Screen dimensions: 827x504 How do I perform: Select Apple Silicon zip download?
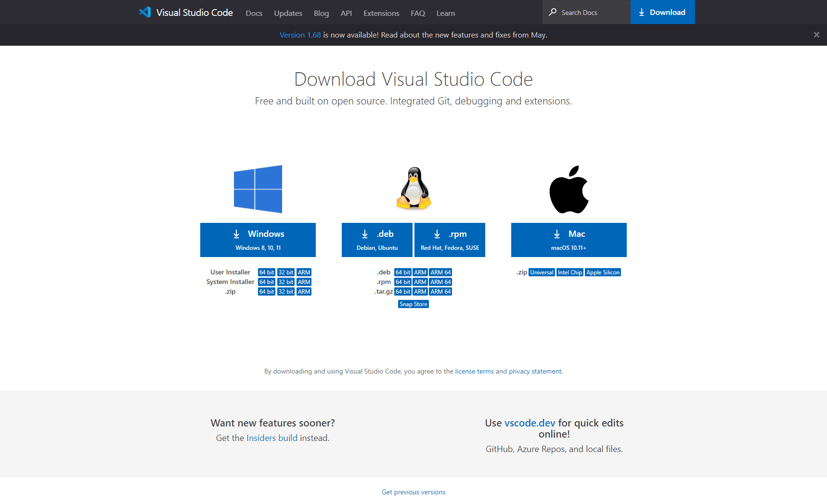click(603, 272)
